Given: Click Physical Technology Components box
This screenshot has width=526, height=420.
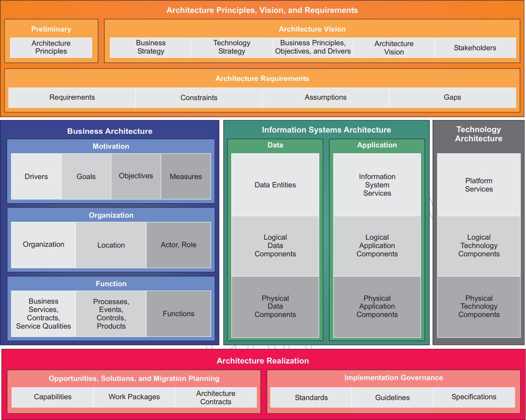Looking at the screenshot, I should point(479,307).
